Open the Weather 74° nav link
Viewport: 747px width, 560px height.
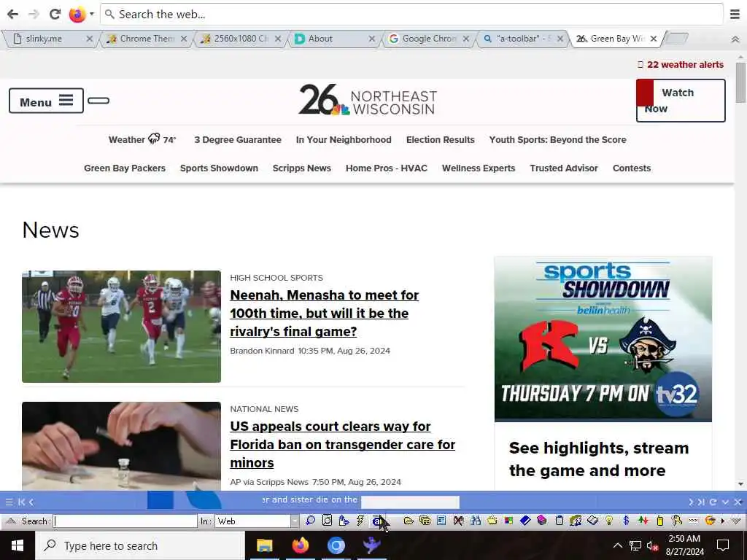142,139
